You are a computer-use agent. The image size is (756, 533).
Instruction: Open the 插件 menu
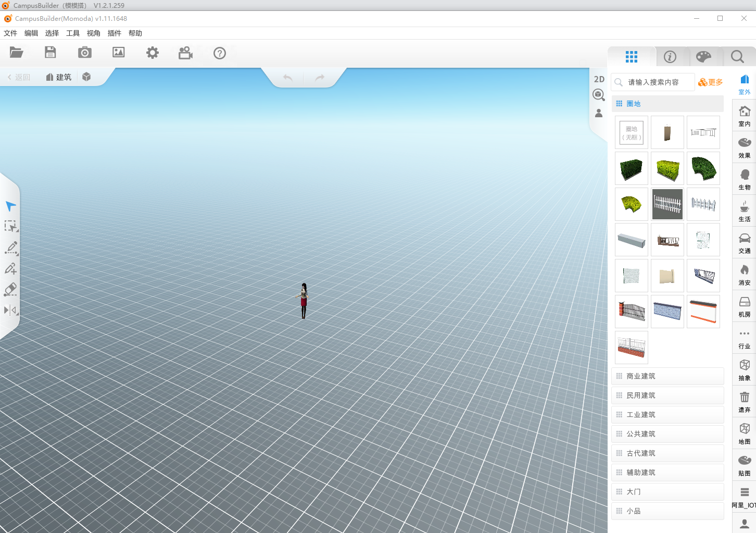pos(114,33)
